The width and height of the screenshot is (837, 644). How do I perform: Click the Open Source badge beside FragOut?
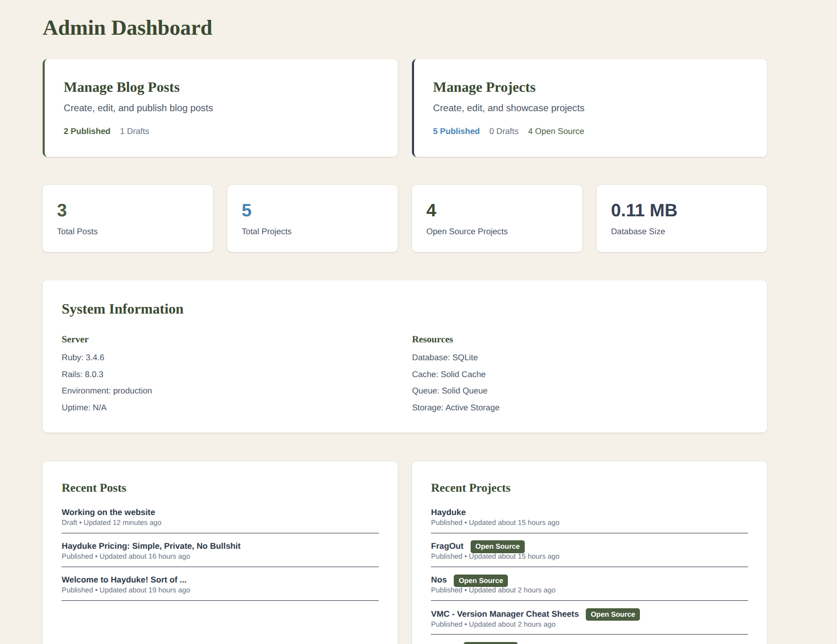pyautogui.click(x=497, y=546)
